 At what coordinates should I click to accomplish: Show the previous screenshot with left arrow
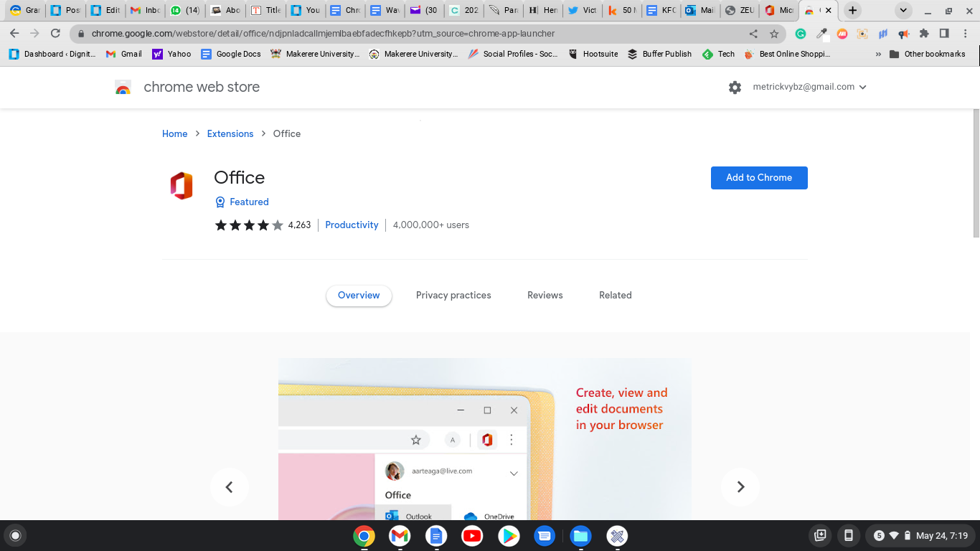point(230,487)
